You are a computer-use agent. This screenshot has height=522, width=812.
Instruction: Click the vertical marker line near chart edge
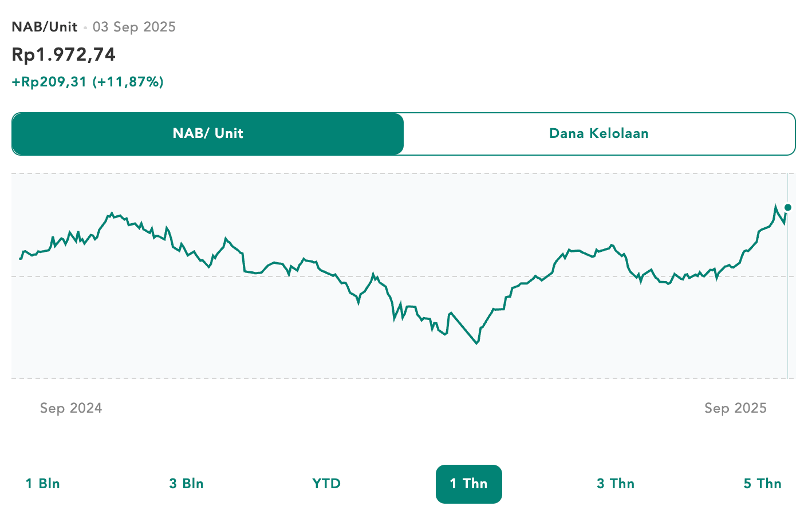pos(788,275)
